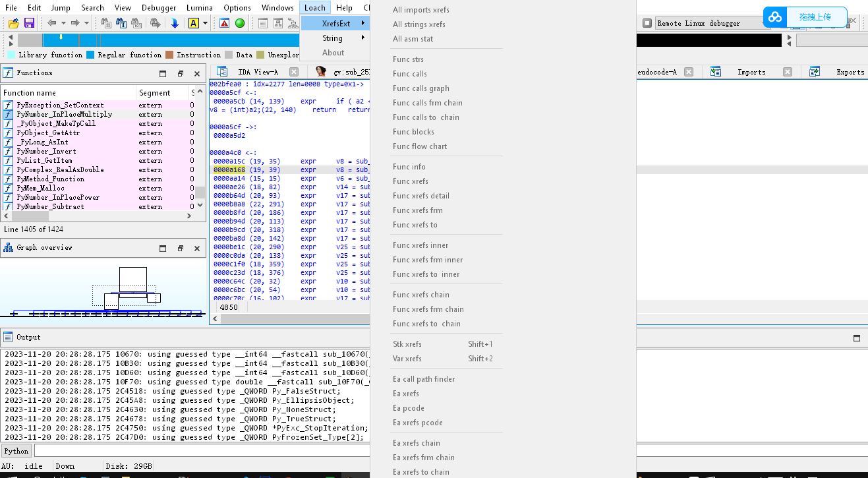Search for byte sequence (binoculars 101 icon)
The width and height of the screenshot is (868, 478).
137,23
